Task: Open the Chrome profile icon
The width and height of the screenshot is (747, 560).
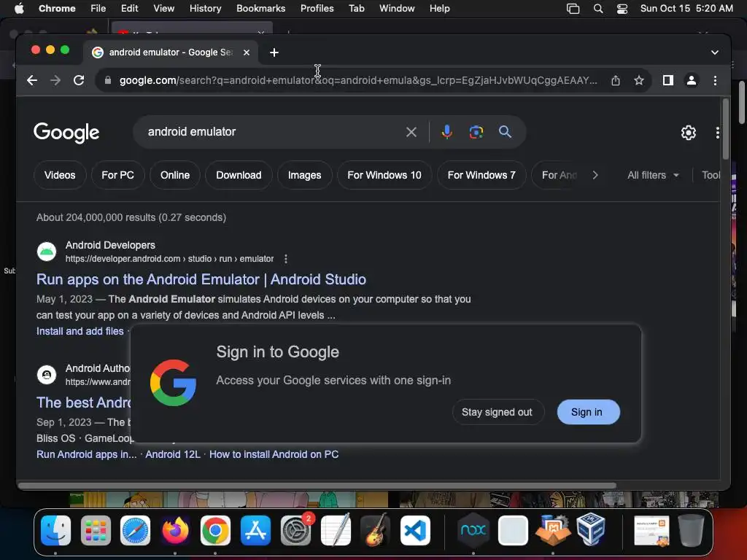Action: click(x=692, y=80)
